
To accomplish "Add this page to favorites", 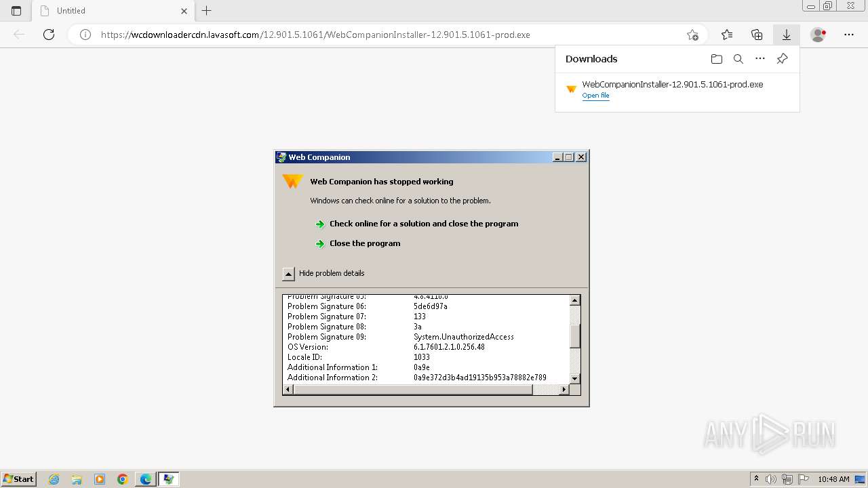I will (692, 35).
